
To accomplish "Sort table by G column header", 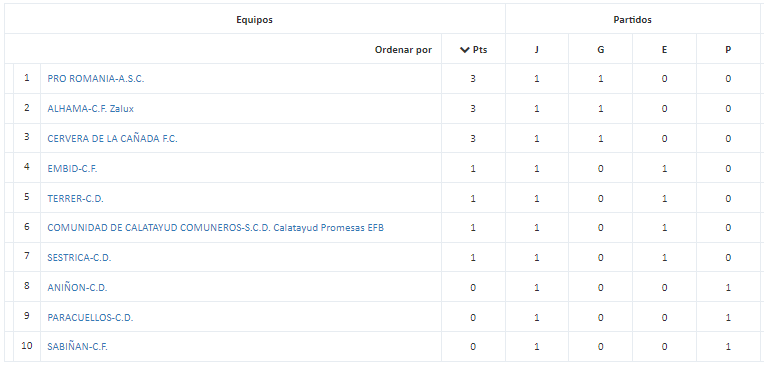I will 600,50.
